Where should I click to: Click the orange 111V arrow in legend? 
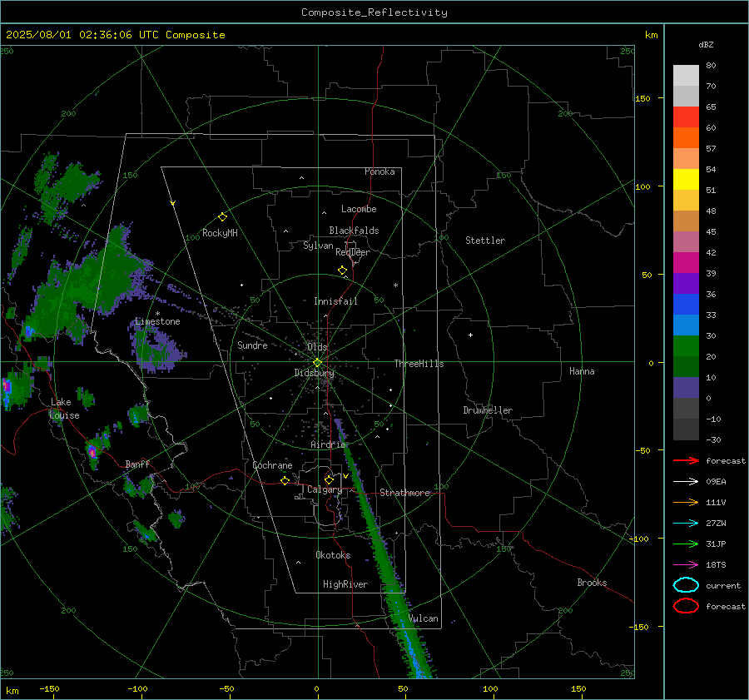pyautogui.click(x=686, y=502)
